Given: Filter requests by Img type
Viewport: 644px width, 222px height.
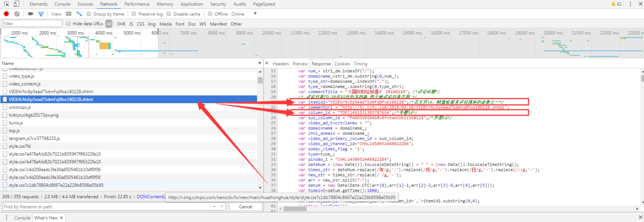Looking at the screenshot, I should (152, 24).
